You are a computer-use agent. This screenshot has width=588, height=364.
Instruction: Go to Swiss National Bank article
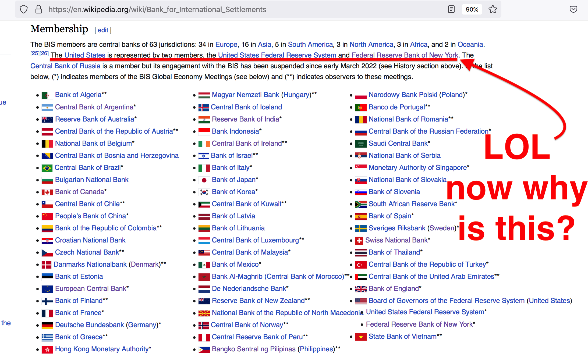tap(396, 240)
